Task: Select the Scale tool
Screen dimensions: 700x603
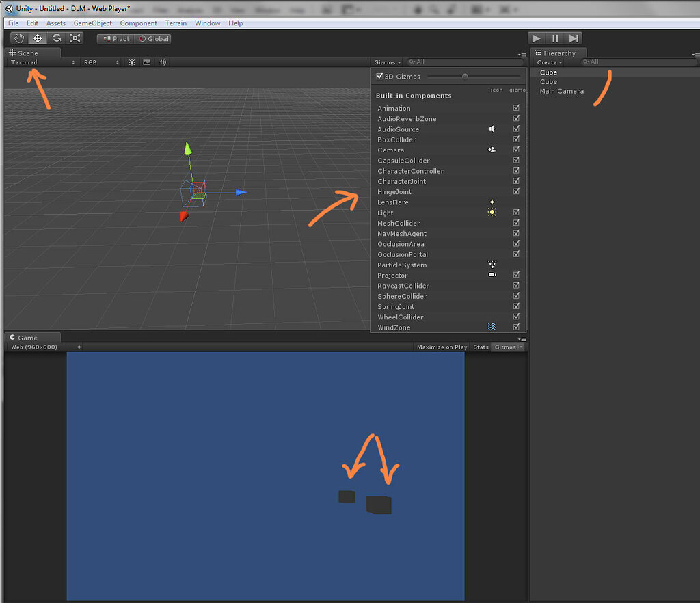Action: [x=75, y=38]
